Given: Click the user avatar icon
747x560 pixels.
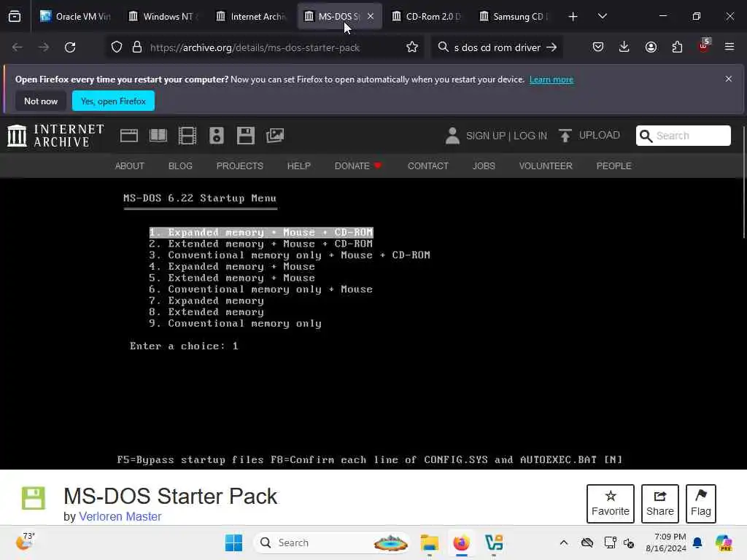Looking at the screenshot, I should 452,136.
